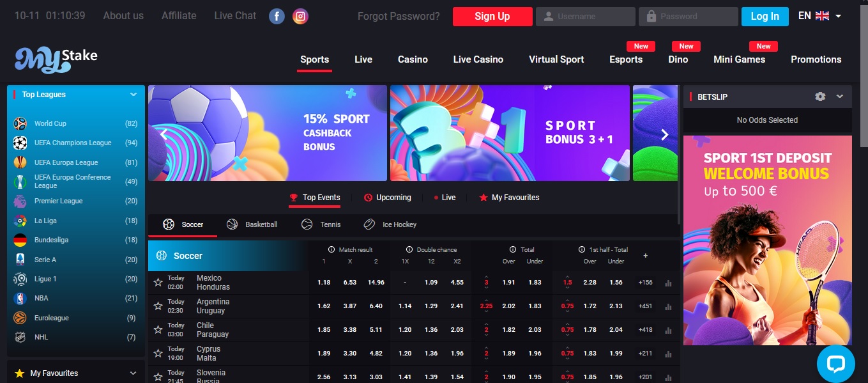Favourite the Argentina Uruguay match star

point(158,306)
